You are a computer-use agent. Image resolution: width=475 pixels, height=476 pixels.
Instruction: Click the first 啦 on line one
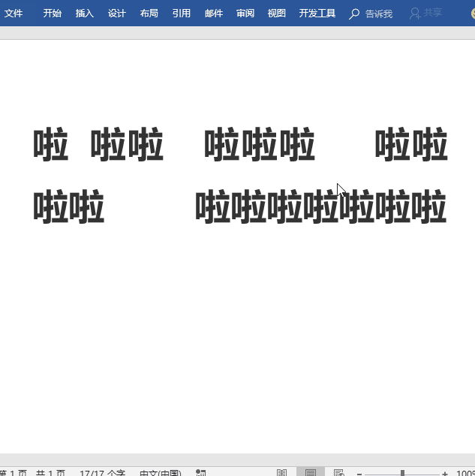tap(50, 144)
